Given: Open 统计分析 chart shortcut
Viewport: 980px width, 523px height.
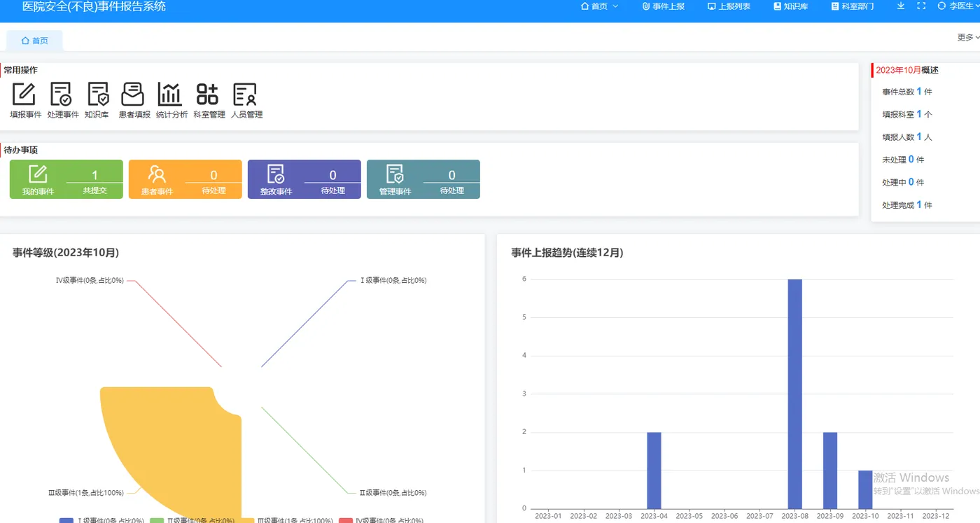Looking at the screenshot, I should click(171, 101).
